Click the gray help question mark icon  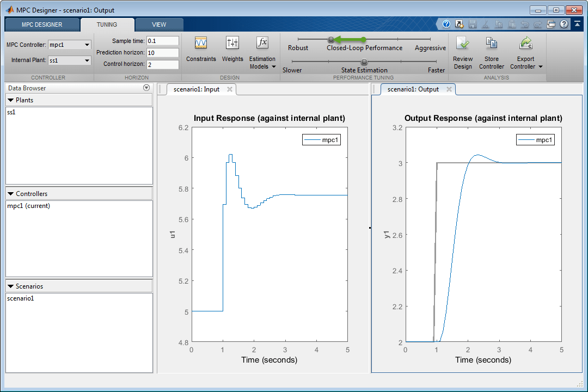click(564, 24)
